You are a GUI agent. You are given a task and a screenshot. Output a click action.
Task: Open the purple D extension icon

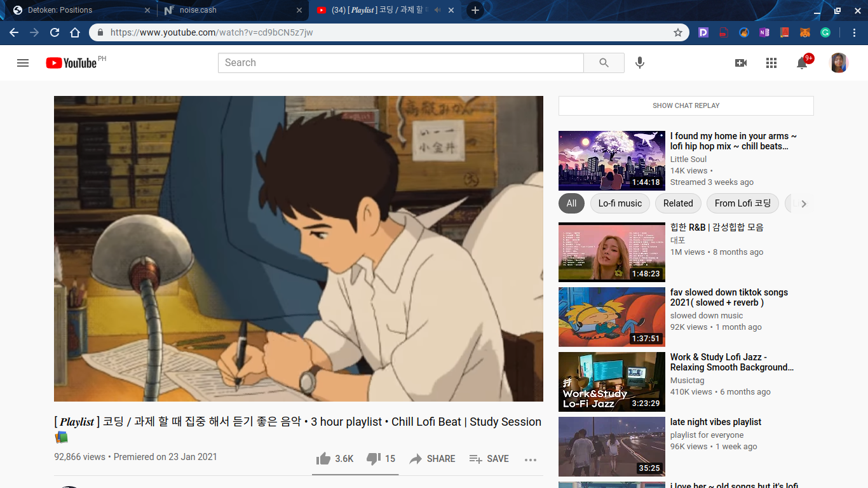(x=703, y=32)
